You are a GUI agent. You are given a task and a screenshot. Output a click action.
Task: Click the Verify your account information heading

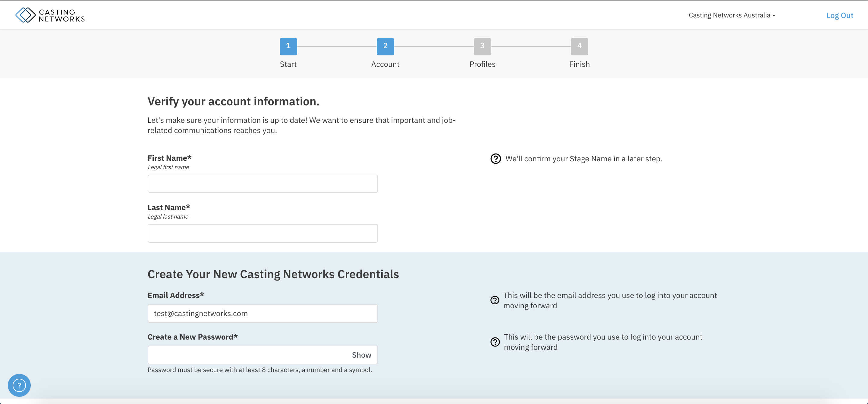point(233,101)
